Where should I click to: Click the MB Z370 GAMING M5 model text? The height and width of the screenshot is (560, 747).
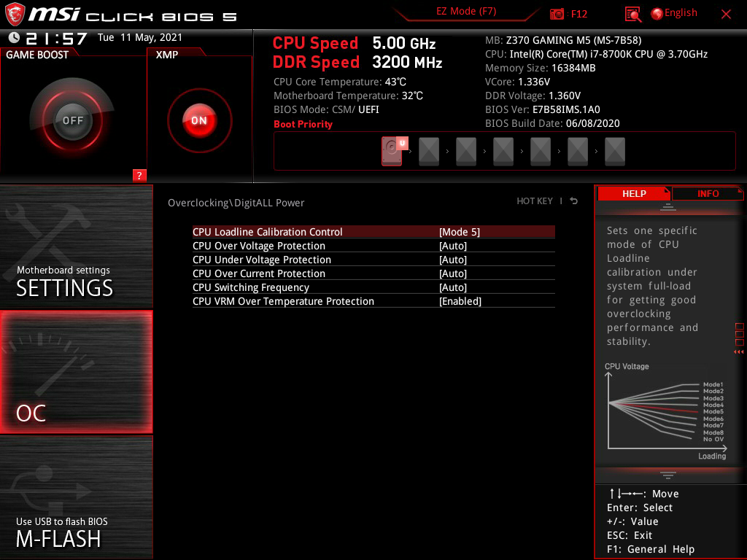[x=563, y=41]
